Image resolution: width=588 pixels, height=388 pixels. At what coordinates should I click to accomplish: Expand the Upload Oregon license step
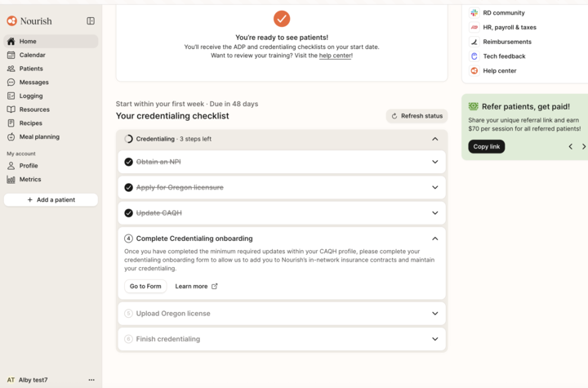point(434,313)
